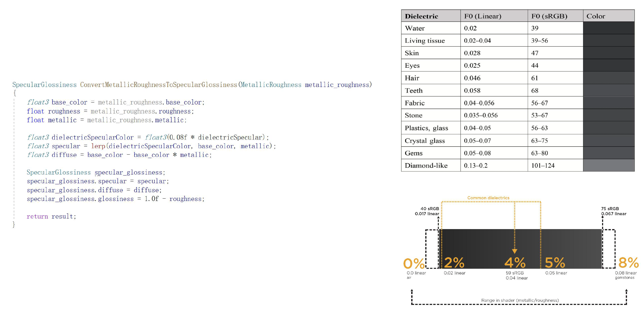The image size is (644, 315).
Task: Click the Hair row color swatch
Action: 608,78
